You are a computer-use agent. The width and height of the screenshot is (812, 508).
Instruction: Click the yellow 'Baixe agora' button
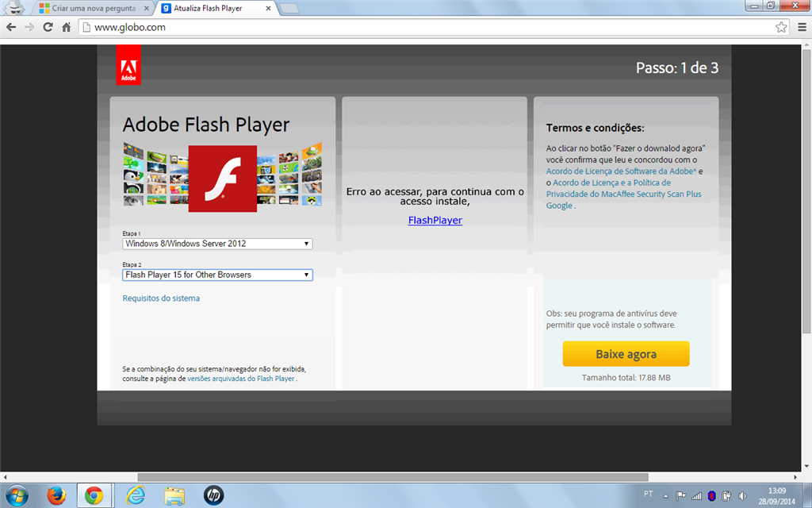click(x=626, y=354)
